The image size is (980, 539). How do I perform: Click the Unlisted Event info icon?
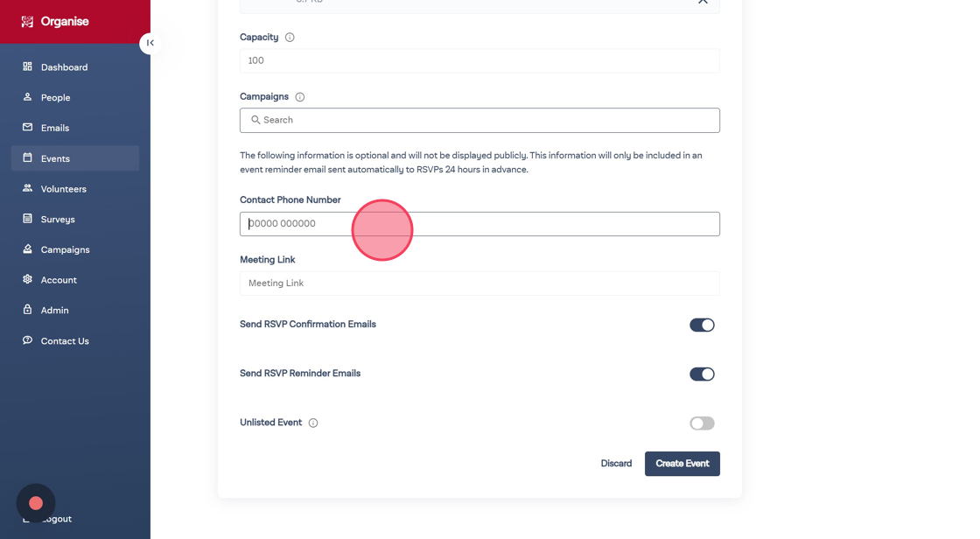pyautogui.click(x=313, y=423)
